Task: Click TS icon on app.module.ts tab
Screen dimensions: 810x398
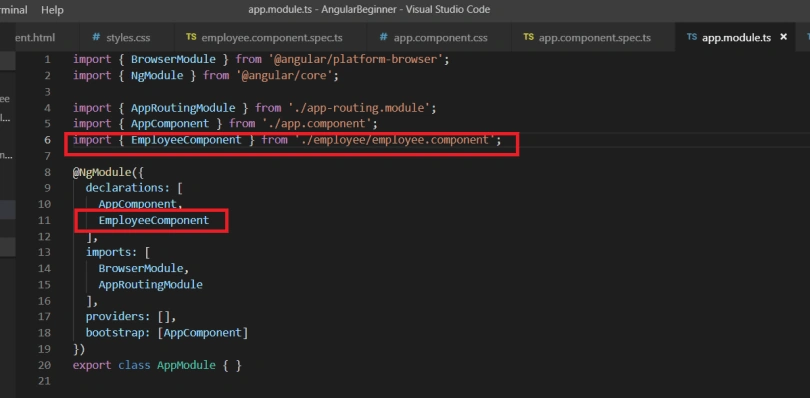Action: click(x=692, y=37)
